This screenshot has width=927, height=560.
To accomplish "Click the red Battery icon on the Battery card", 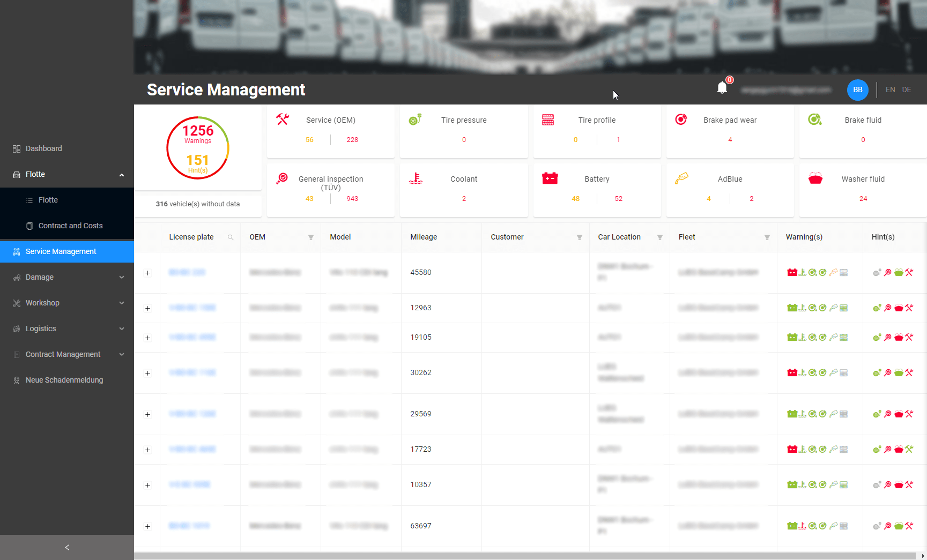I will click(x=550, y=178).
